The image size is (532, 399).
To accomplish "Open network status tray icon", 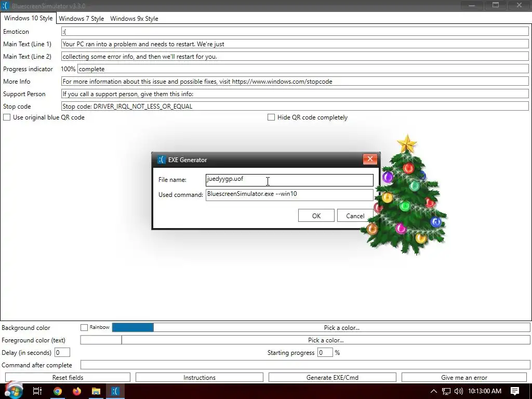I will (x=446, y=391).
